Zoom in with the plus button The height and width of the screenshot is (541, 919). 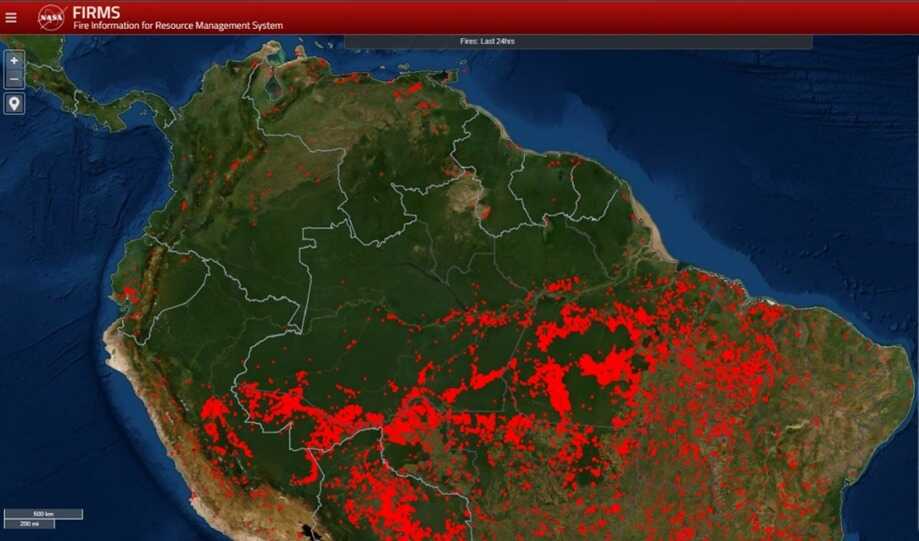(14, 60)
